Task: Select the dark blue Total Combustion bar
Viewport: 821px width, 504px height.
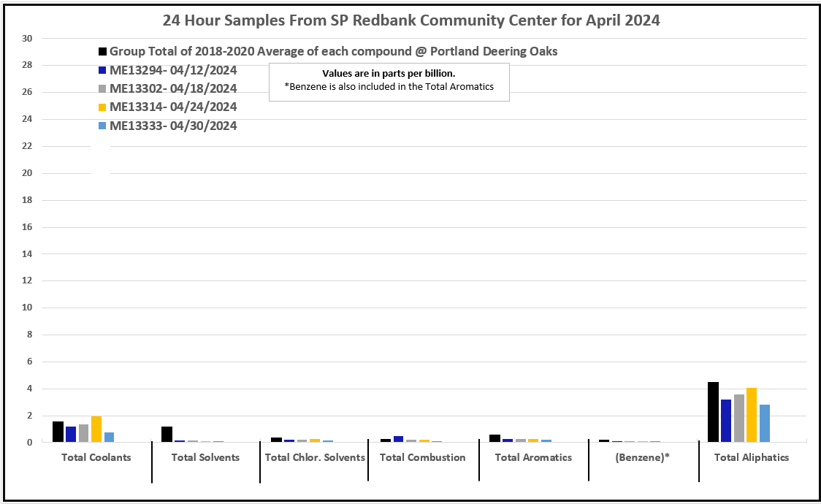Action: (398, 439)
